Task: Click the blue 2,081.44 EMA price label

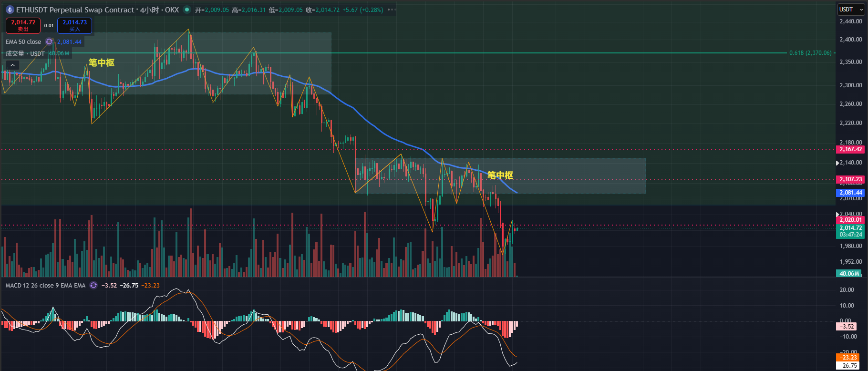Action: coord(850,193)
